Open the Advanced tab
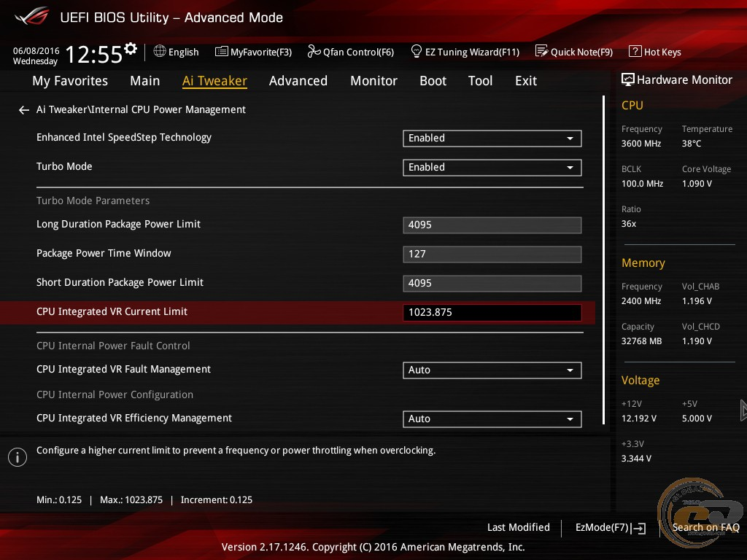Viewport: 747px width, 560px height. pos(298,81)
